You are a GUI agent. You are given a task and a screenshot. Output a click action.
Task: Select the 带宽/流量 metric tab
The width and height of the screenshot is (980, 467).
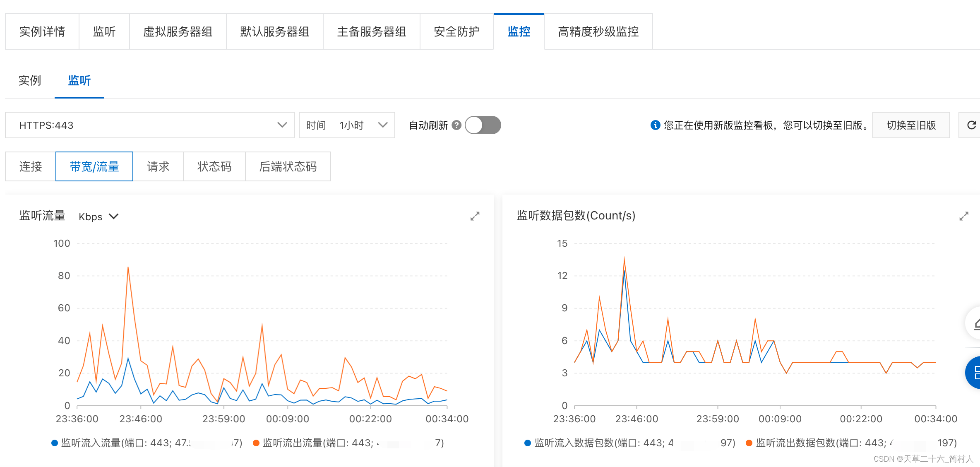point(94,166)
